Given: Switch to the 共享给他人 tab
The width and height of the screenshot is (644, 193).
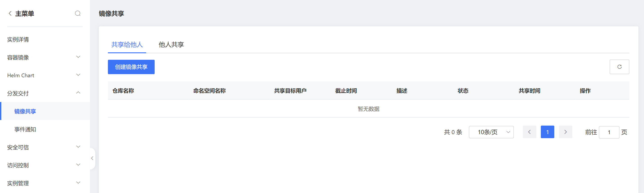Looking at the screenshot, I should (x=127, y=44).
